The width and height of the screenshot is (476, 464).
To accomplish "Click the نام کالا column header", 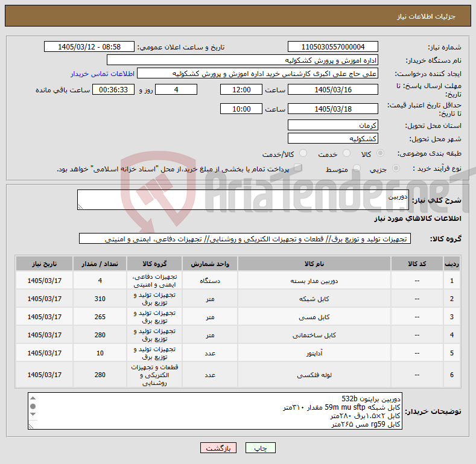I will coord(314,264).
